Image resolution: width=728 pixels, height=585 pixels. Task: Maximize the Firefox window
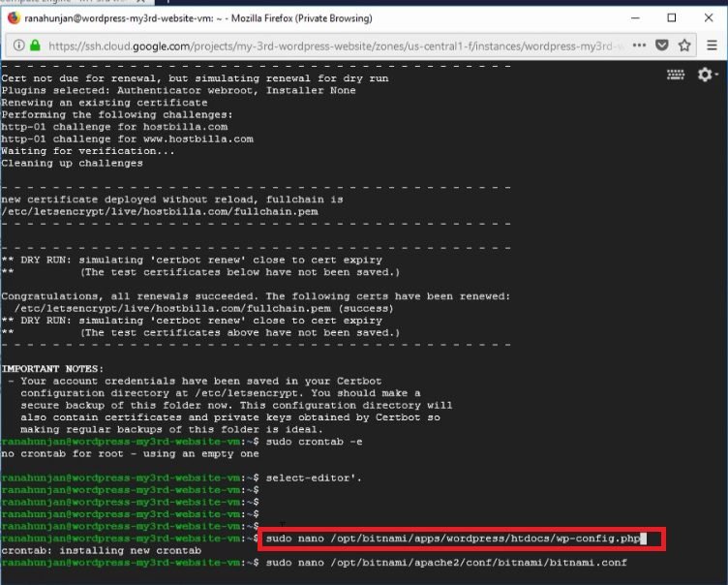[671, 18]
